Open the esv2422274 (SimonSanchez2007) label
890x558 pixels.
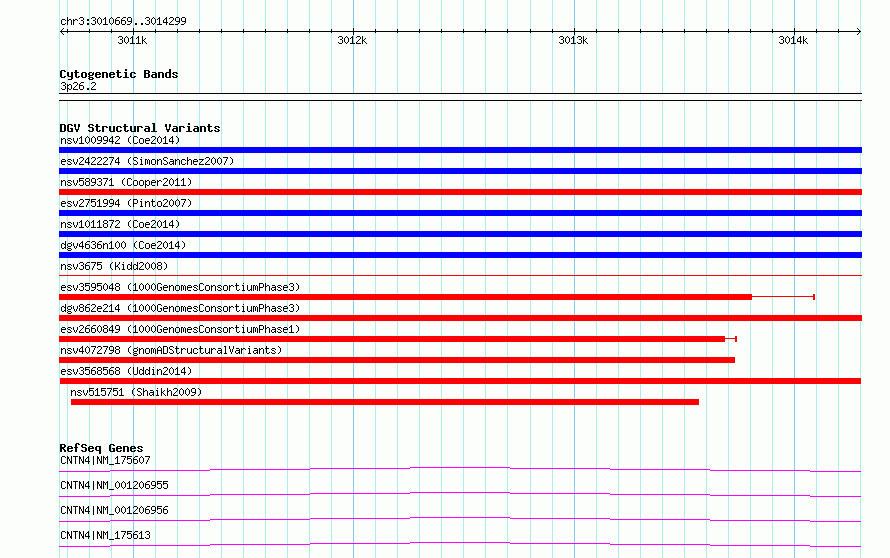(x=147, y=161)
